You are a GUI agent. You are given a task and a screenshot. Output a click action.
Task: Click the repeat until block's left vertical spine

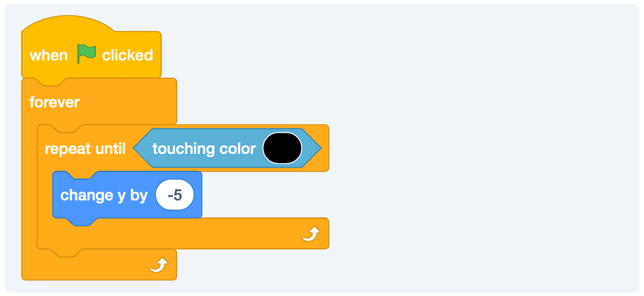pos(44,200)
